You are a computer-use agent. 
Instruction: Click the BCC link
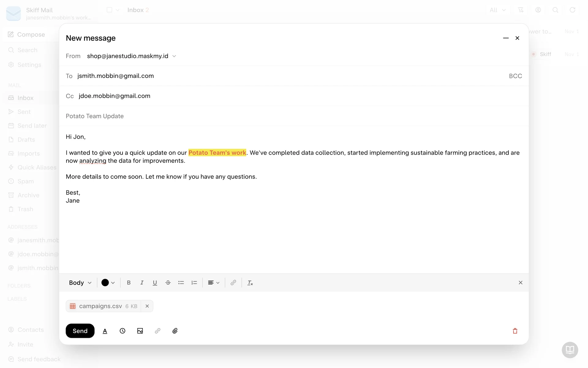(x=515, y=76)
